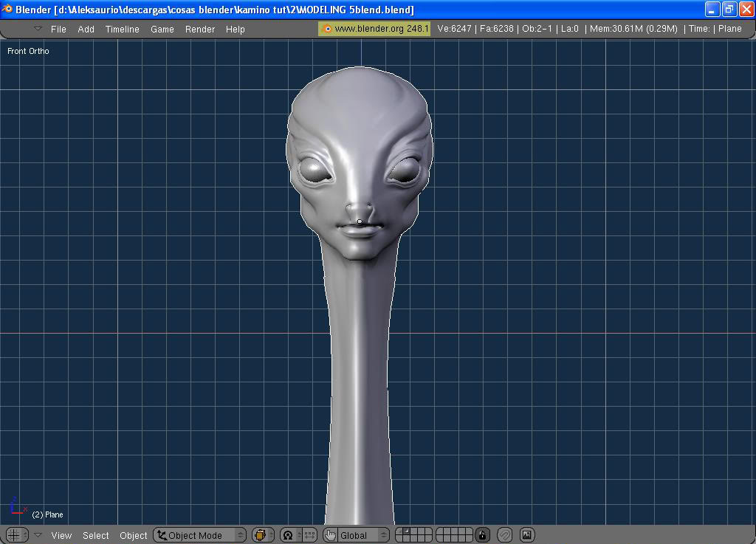Click the Blender logo before www.blender.org
Viewport: 756px width, 544px height.
click(327, 29)
